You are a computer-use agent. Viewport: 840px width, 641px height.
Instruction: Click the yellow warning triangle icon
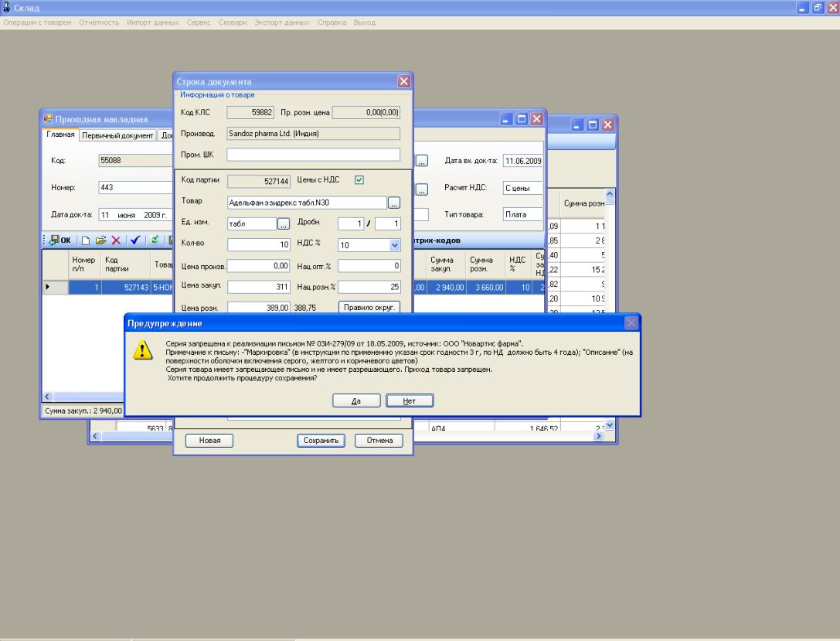pos(144,351)
